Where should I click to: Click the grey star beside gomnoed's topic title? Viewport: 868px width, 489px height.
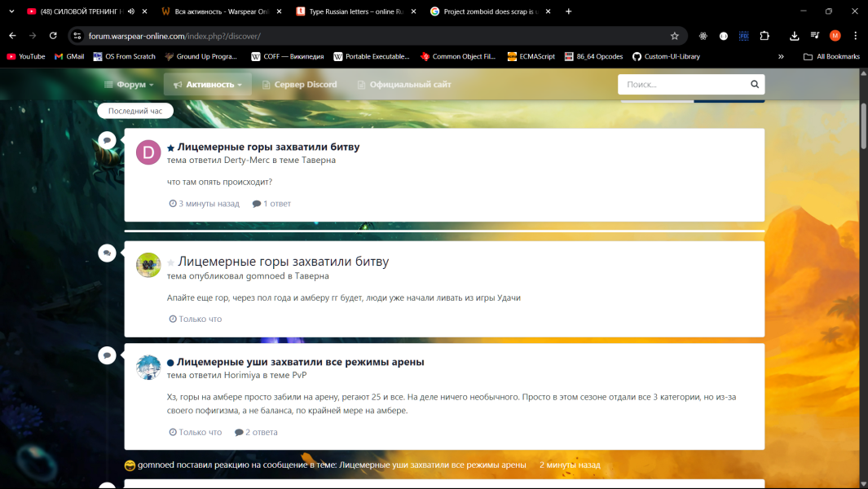point(170,262)
